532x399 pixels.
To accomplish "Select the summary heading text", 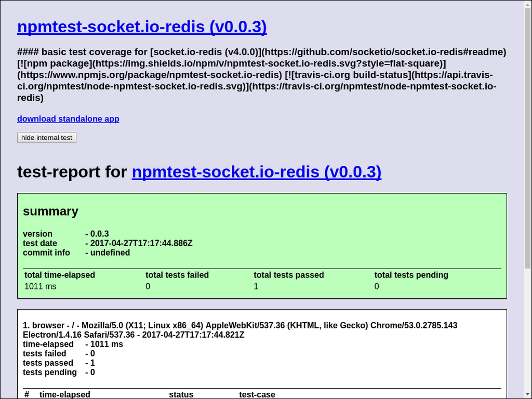I will click(x=50, y=211).
